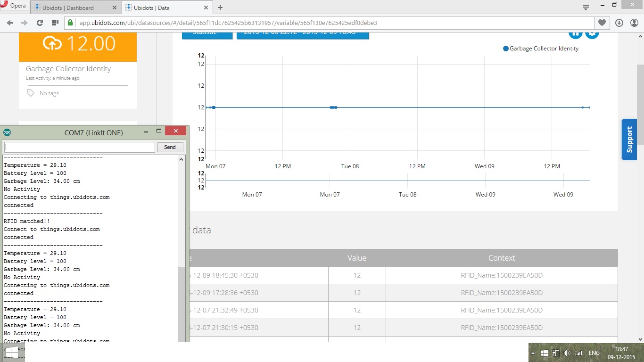The height and width of the screenshot is (362, 644).
Task: Click the chart navigator range strip
Action: pyautogui.click(x=397, y=180)
